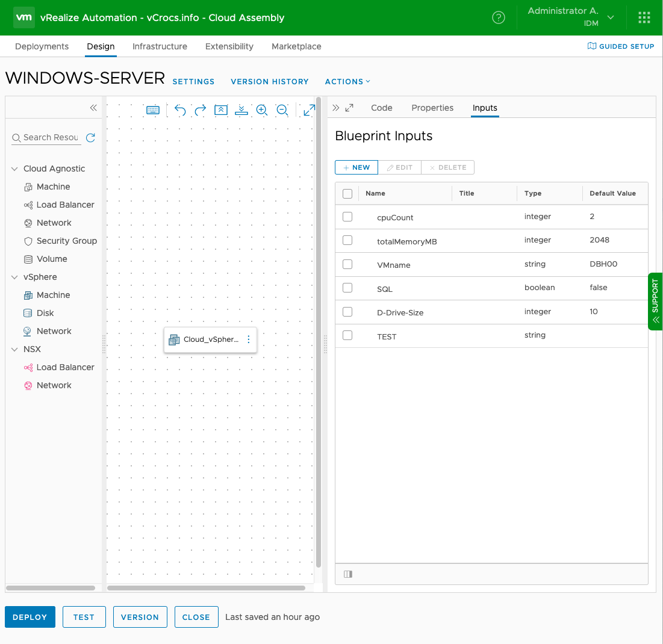663x644 pixels.
Task: Click the Search Resources input field
Action: pos(51,138)
